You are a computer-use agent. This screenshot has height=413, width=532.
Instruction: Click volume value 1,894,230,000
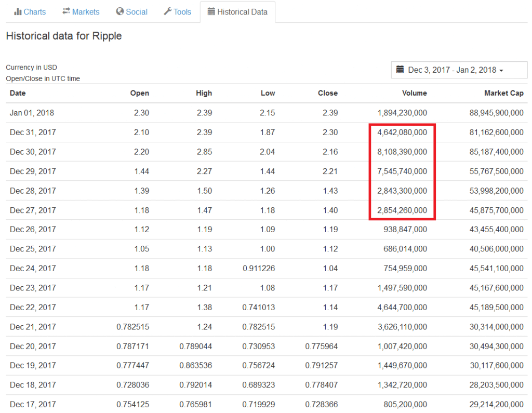tap(403, 113)
